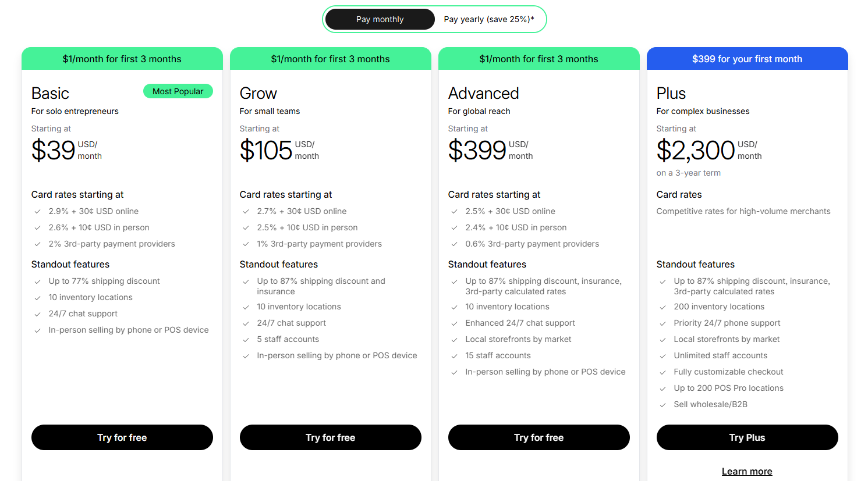Click the checkmark next to "10 inventory locations" under Grow

click(246, 307)
